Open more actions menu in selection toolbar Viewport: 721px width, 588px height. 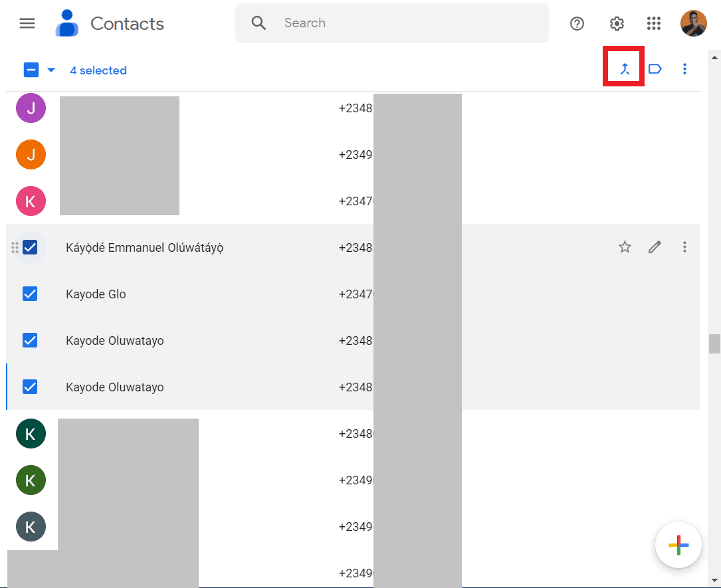point(684,69)
